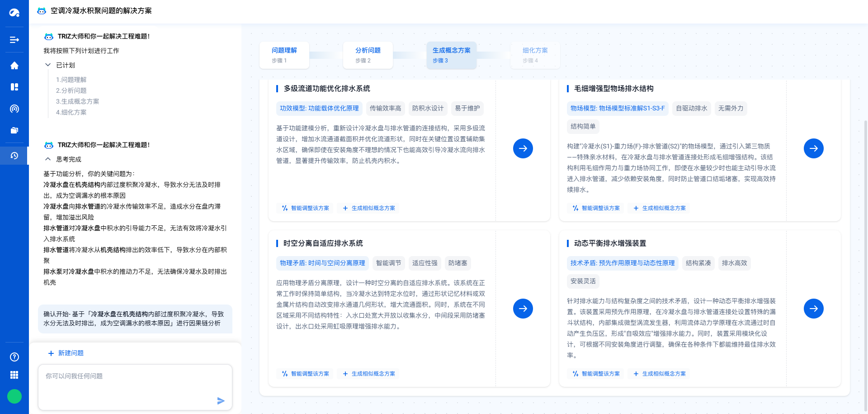Screen dimensions: 868x414
Task: Open 智能调整该方案 for 多级流道功能优化排水系统
Action: point(305,208)
